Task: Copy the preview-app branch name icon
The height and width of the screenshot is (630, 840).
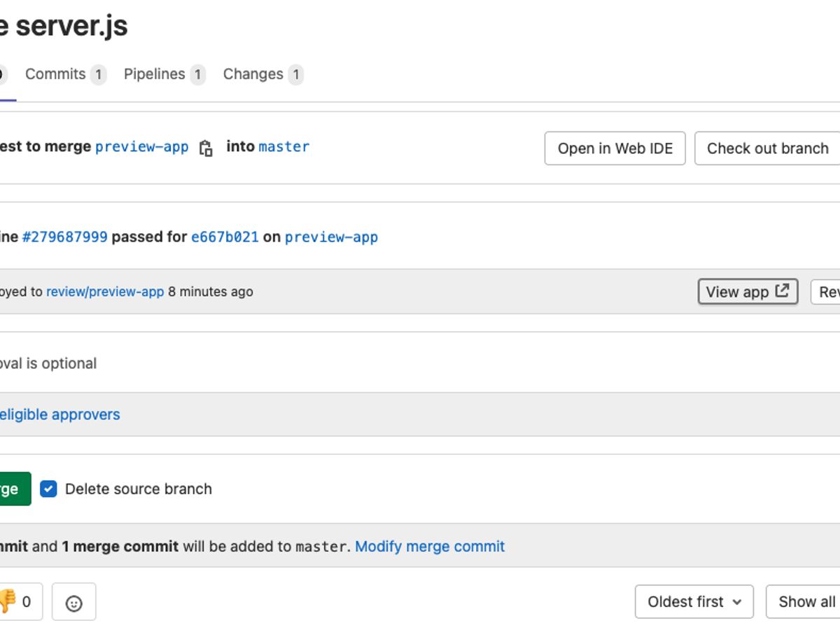Action: pyautogui.click(x=206, y=148)
